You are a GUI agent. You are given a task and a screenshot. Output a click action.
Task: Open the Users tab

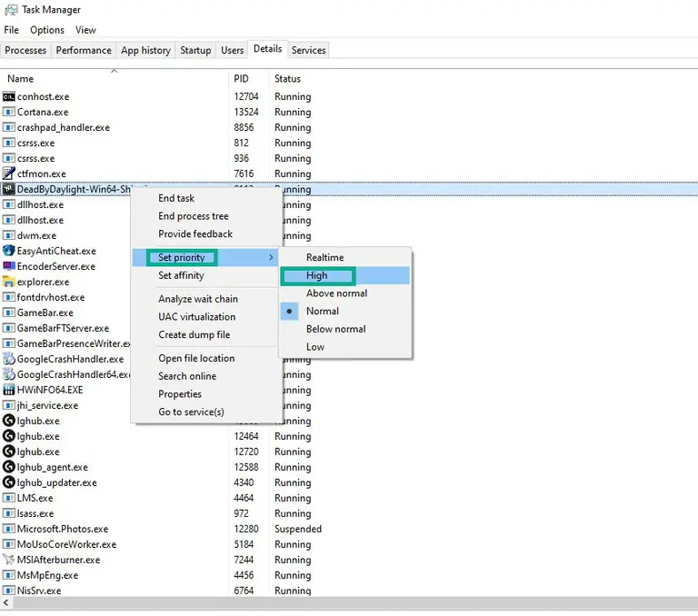[x=233, y=50]
